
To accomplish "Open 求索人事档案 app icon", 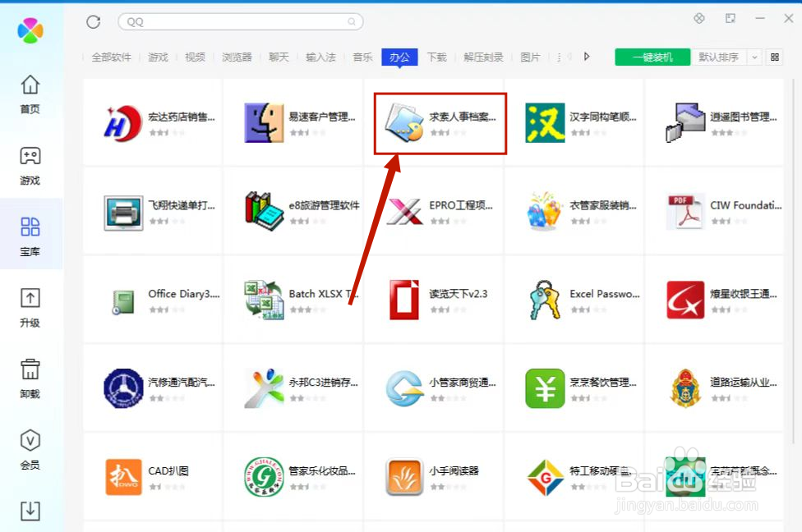I will point(404,123).
